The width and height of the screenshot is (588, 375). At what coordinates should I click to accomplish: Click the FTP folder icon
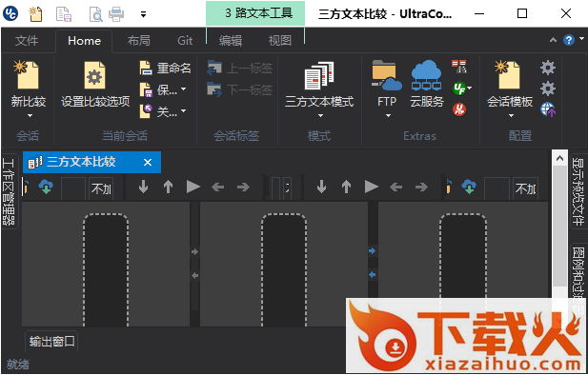[387, 76]
